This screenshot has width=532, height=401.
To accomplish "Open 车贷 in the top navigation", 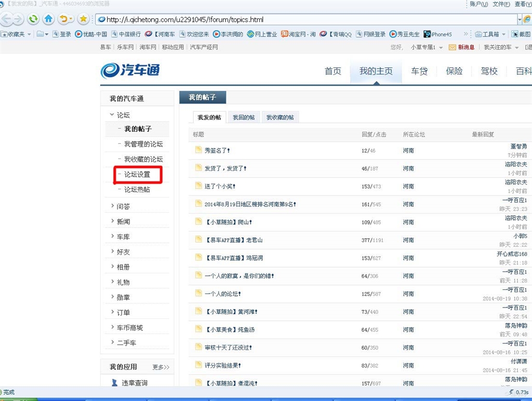I will (419, 71).
